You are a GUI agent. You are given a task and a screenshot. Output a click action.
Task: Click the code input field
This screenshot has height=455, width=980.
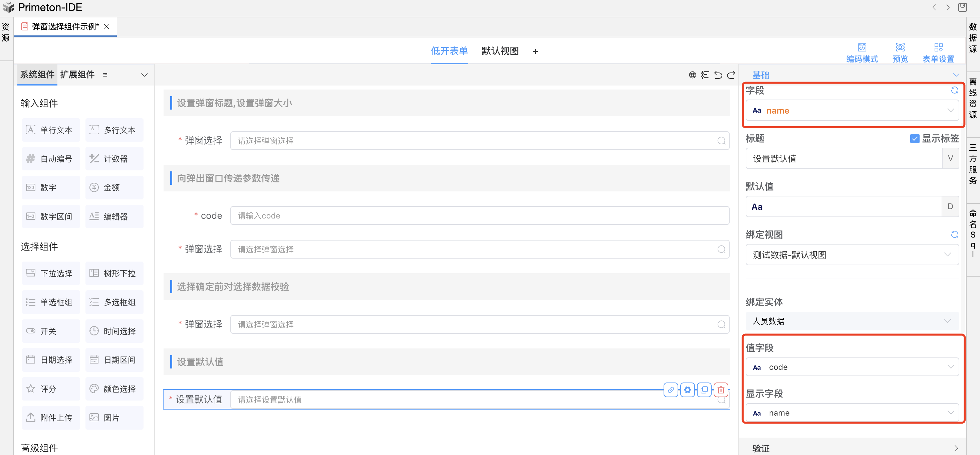click(x=479, y=216)
